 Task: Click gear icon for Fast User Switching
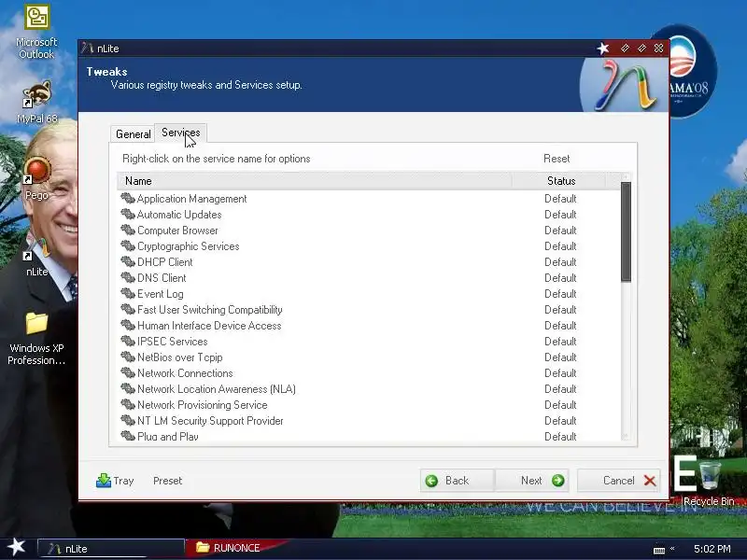pos(128,309)
